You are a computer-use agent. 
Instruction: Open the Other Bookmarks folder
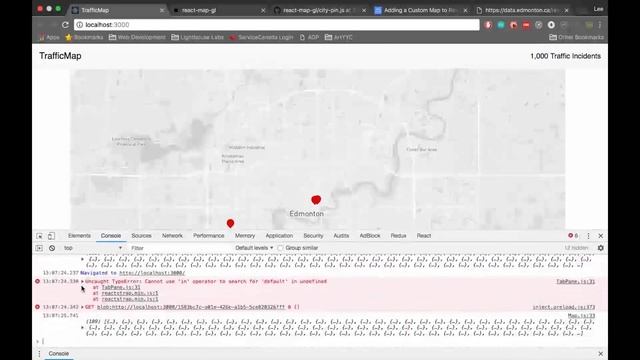(576, 37)
